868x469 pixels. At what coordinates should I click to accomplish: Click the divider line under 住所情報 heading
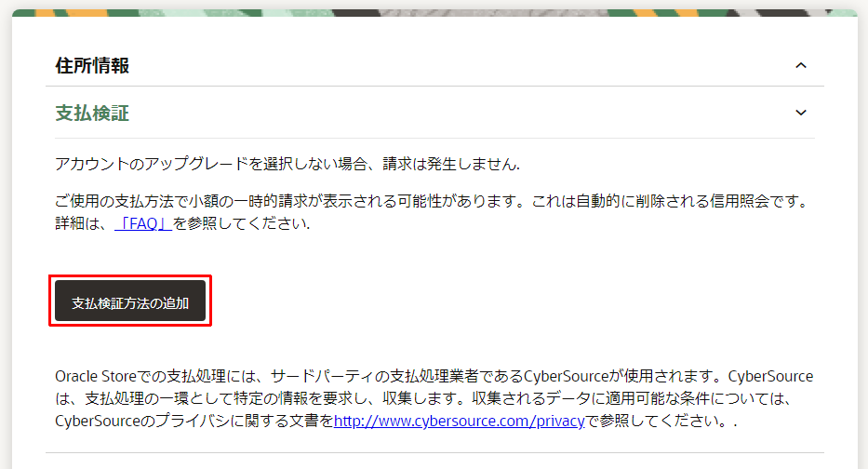434,86
